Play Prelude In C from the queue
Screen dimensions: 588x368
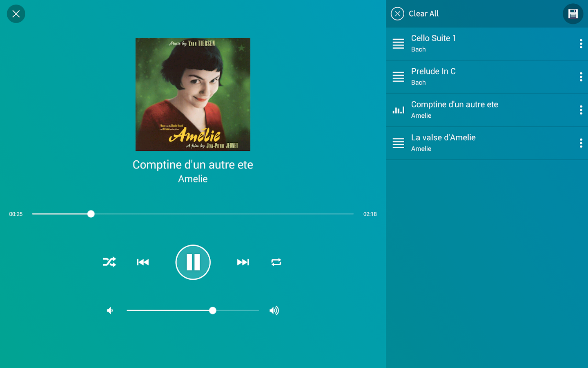click(487, 77)
